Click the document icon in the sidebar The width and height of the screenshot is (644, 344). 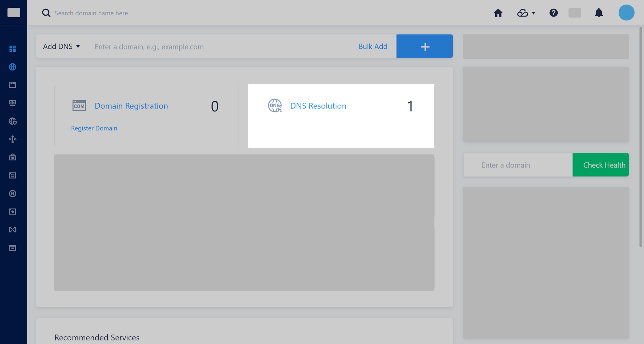(x=13, y=175)
